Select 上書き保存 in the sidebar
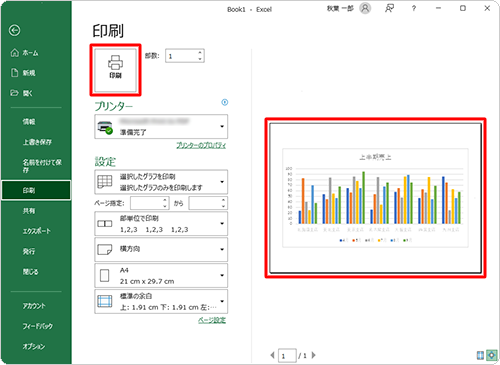The height and width of the screenshot is (365, 500). tap(36, 142)
